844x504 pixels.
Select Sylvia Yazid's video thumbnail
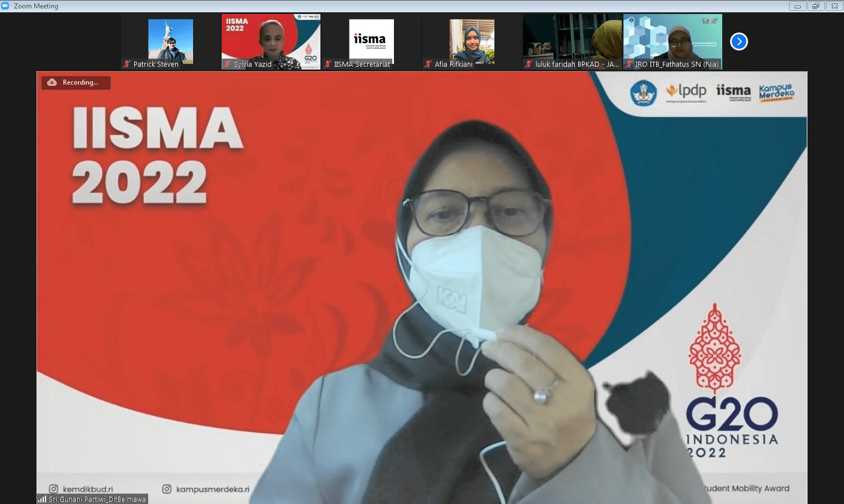click(270, 38)
